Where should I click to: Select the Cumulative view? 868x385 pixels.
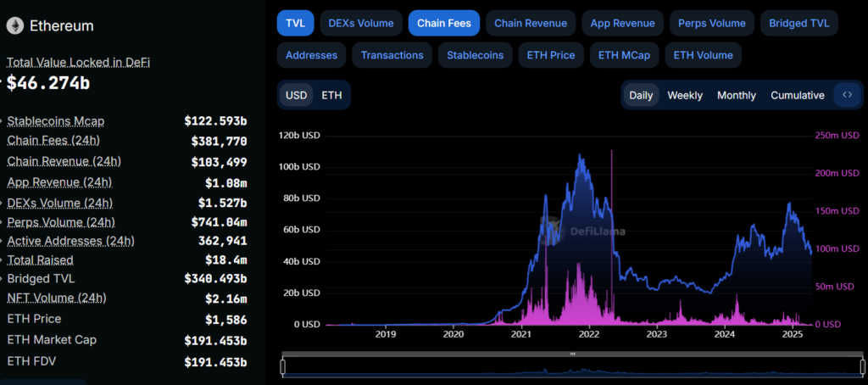click(x=797, y=95)
